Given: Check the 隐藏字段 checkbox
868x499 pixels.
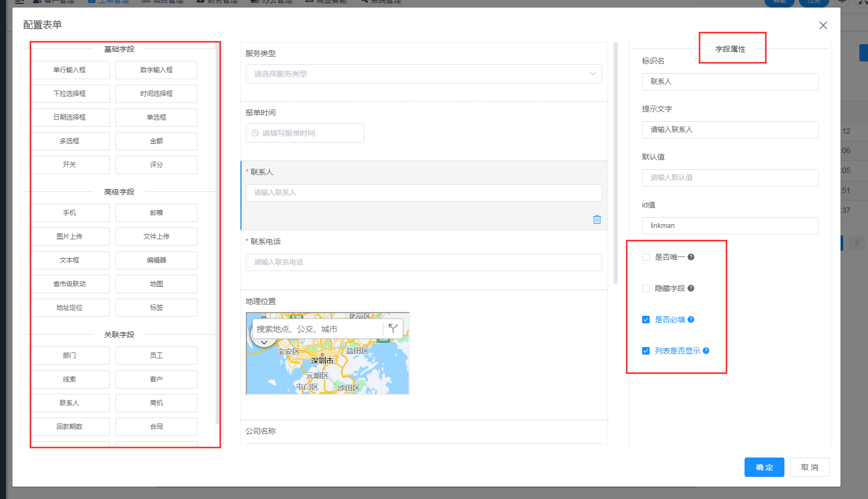Looking at the screenshot, I should tap(646, 288).
